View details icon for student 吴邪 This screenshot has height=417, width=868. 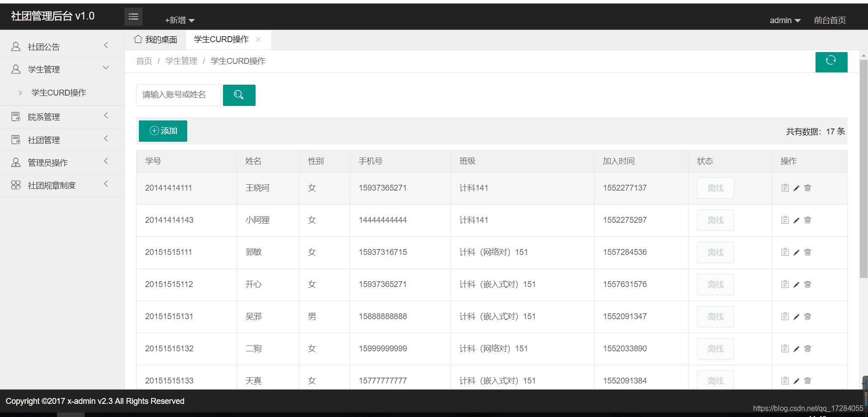[785, 316]
